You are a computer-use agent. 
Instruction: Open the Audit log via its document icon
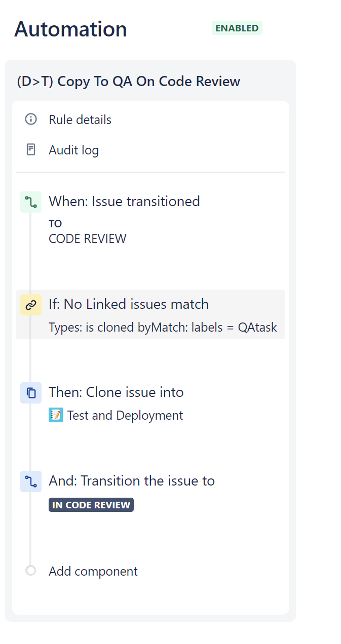coord(30,149)
